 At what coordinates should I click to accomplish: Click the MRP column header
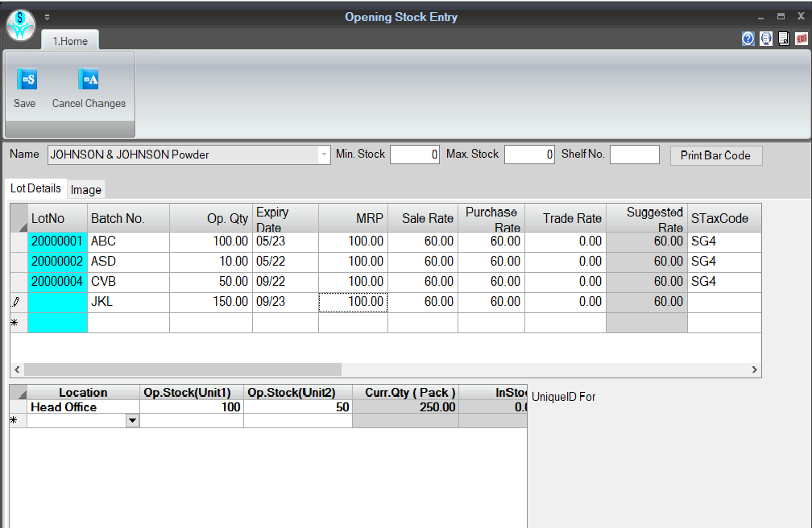[353, 218]
